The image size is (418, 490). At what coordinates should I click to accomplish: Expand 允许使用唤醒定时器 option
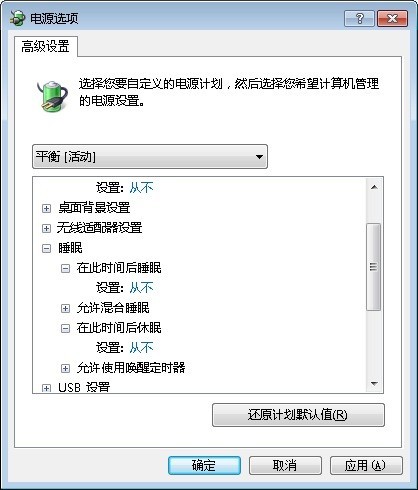pos(65,368)
